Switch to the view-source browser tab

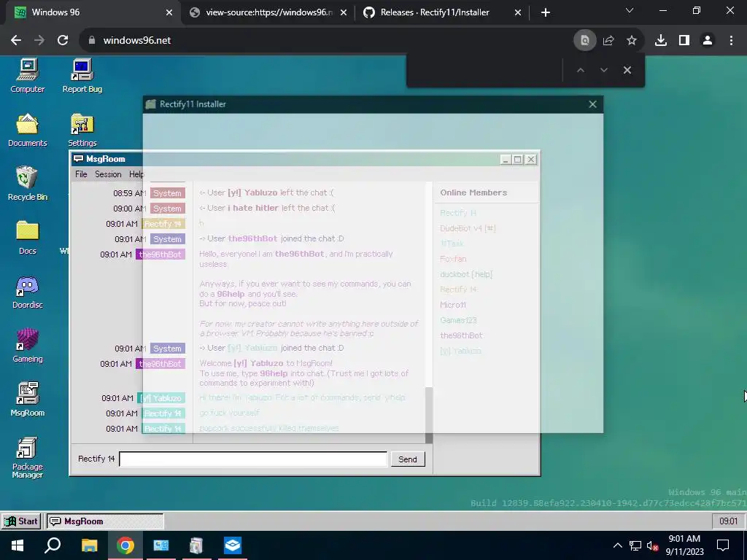[x=268, y=12]
